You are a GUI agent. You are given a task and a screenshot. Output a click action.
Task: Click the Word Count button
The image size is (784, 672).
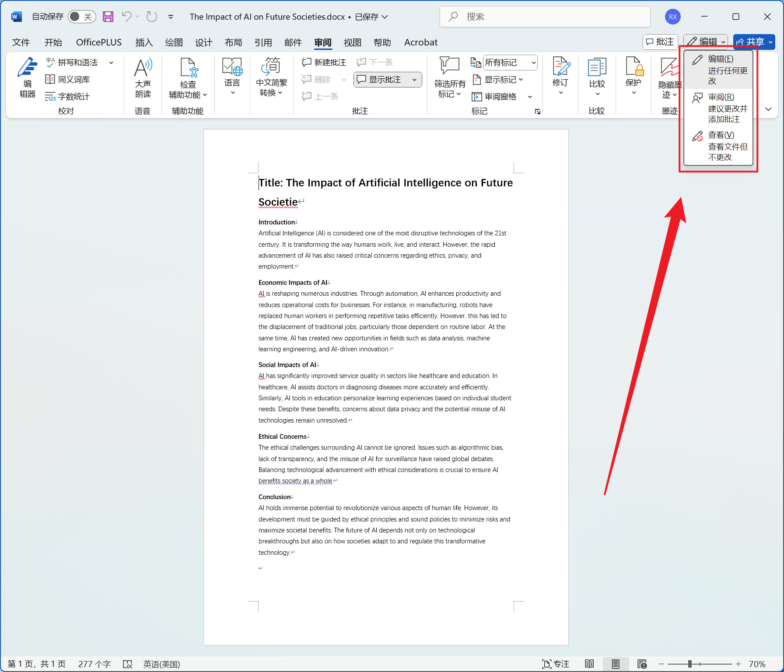point(67,97)
